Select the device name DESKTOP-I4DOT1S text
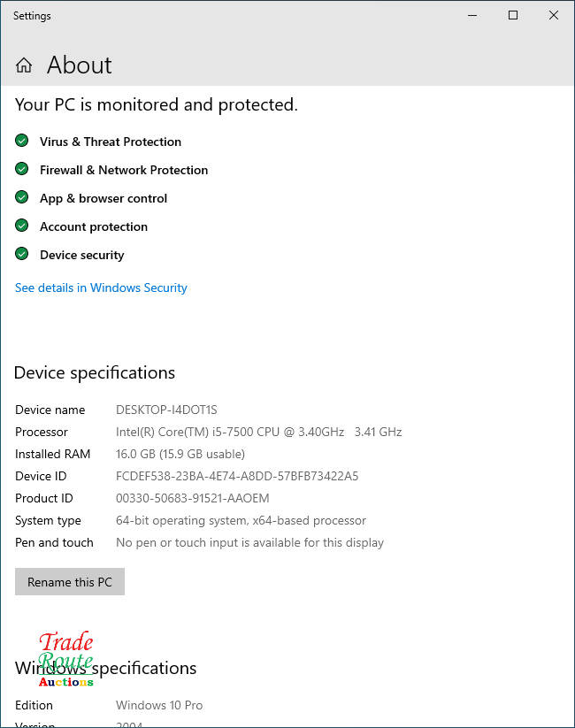Image resolution: width=575 pixels, height=728 pixels. point(166,410)
